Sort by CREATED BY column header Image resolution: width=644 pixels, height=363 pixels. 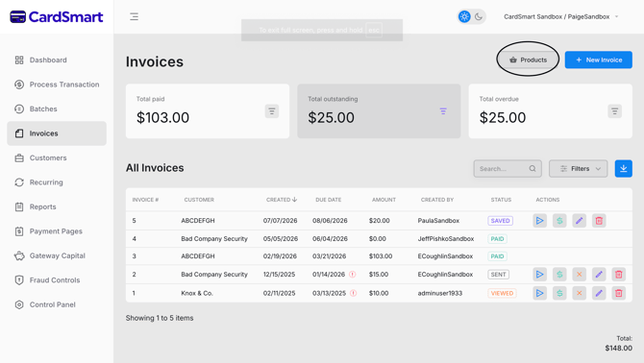[437, 200]
